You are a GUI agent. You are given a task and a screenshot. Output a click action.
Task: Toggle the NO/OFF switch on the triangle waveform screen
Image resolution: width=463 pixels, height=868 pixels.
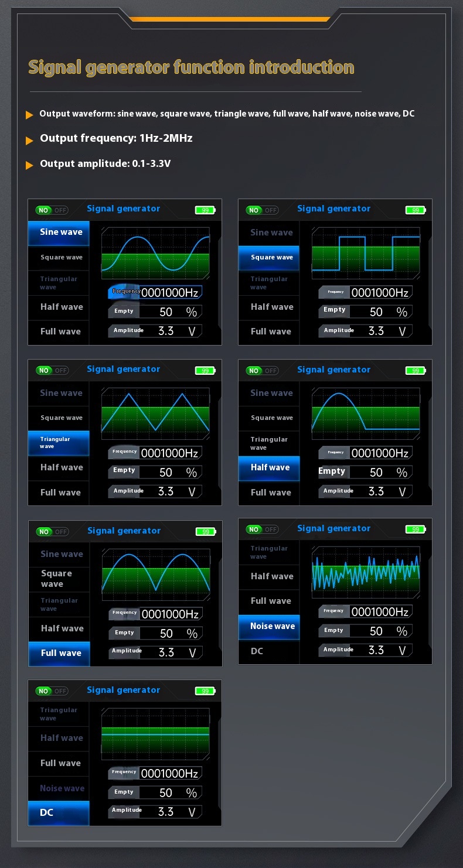coord(52,370)
